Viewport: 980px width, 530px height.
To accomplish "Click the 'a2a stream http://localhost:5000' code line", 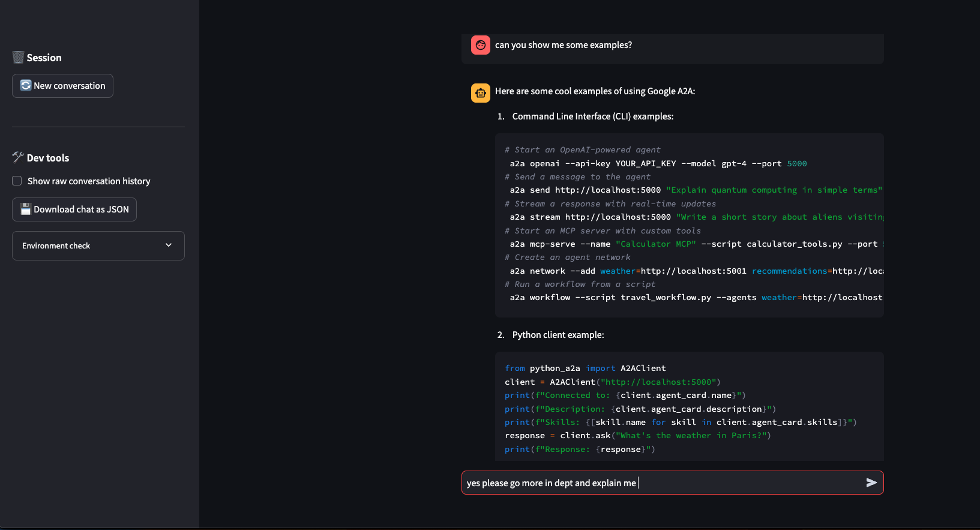I will tap(696, 217).
